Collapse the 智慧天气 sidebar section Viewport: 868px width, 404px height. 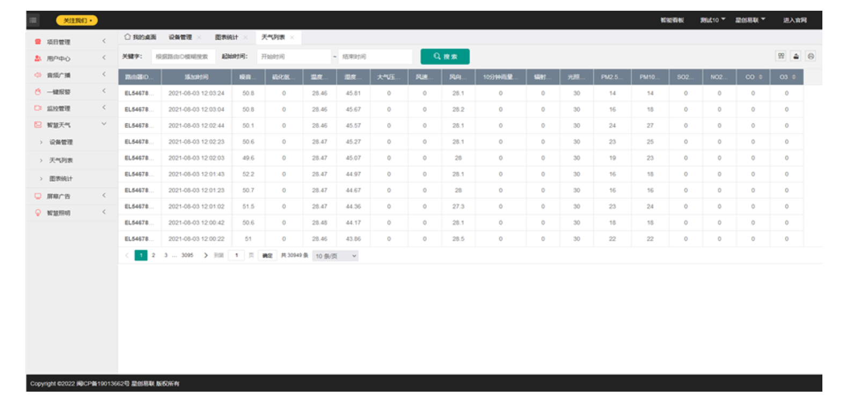pyautogui.click(x=104, y=124)
